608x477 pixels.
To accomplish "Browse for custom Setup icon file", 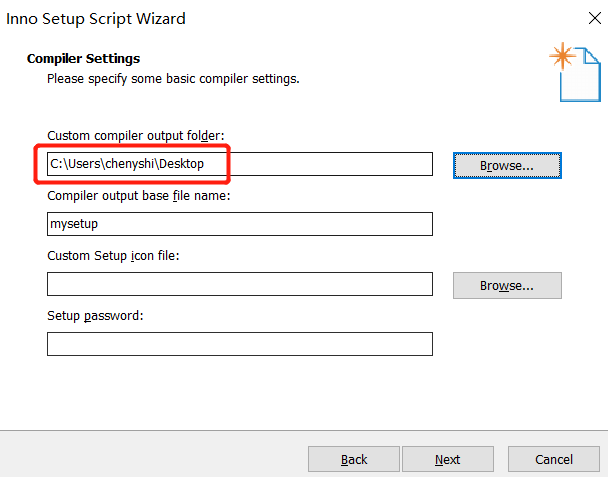I will pos(507,285).
